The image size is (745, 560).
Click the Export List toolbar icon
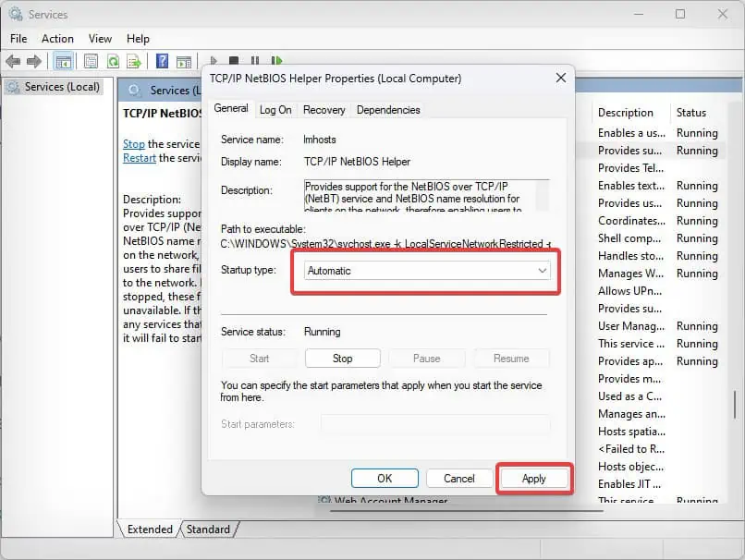click(134, 61)
